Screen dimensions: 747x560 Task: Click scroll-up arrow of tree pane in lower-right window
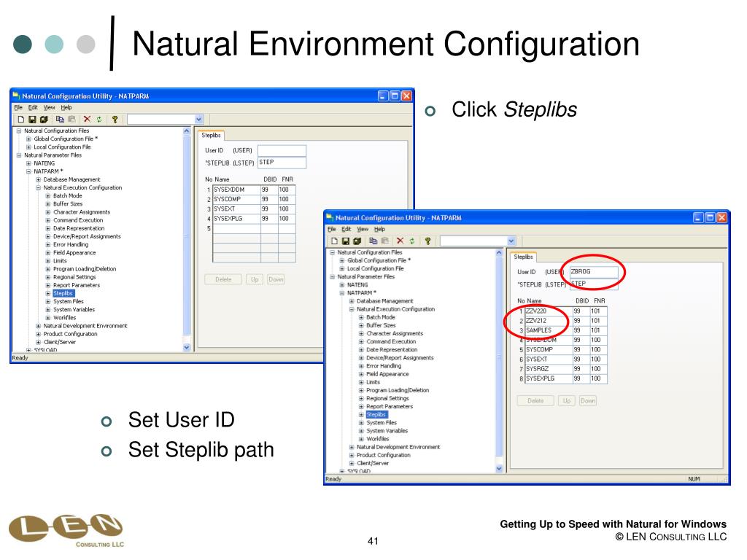(x=499, y=252)
